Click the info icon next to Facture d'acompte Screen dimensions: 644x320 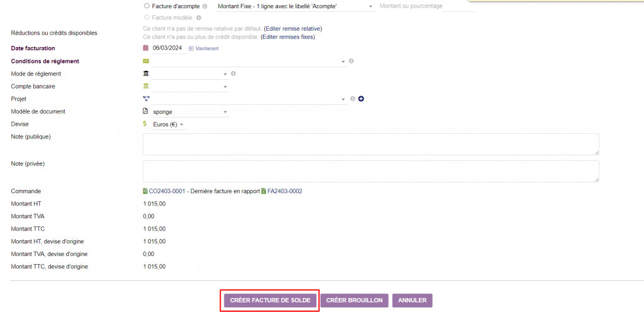click(205, 6)
